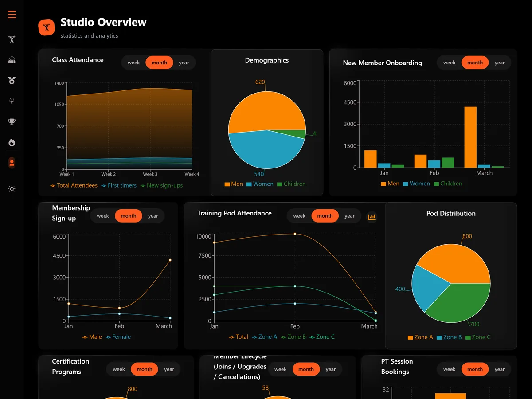This screenshot has width=532, height=399.
Task: Toggle Zone A legend in Pod Distribution
Action: click(420, 337)
